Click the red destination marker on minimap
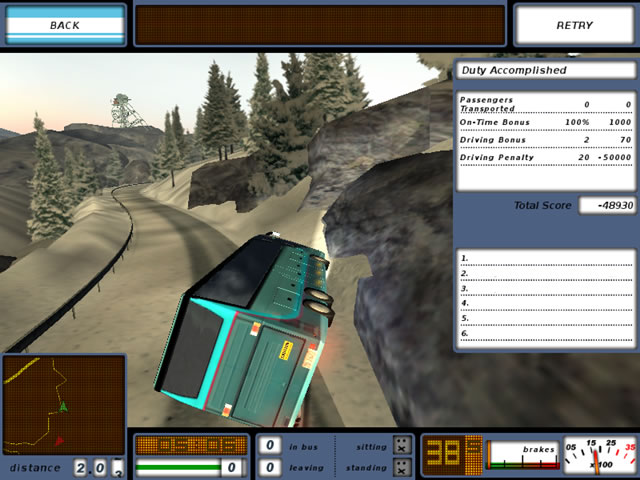640x480 pixels. click(x=59, y=439)
